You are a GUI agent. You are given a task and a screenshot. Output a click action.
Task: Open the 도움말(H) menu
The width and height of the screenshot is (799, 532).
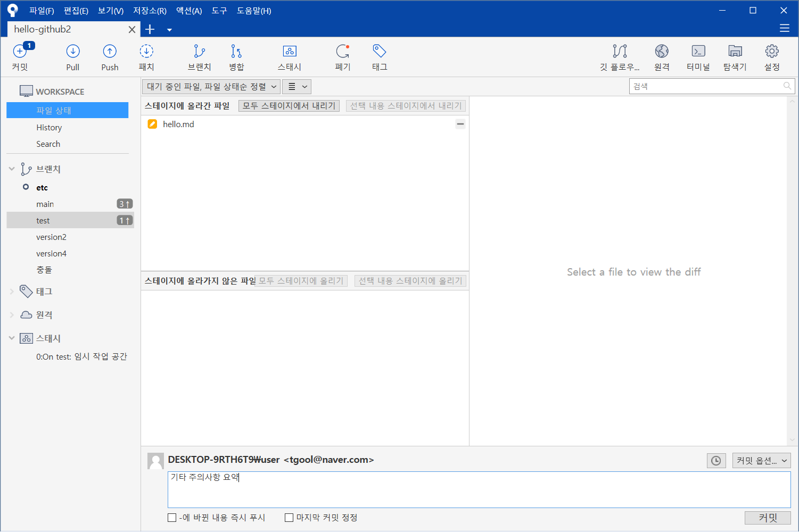[x=254, y=11]
